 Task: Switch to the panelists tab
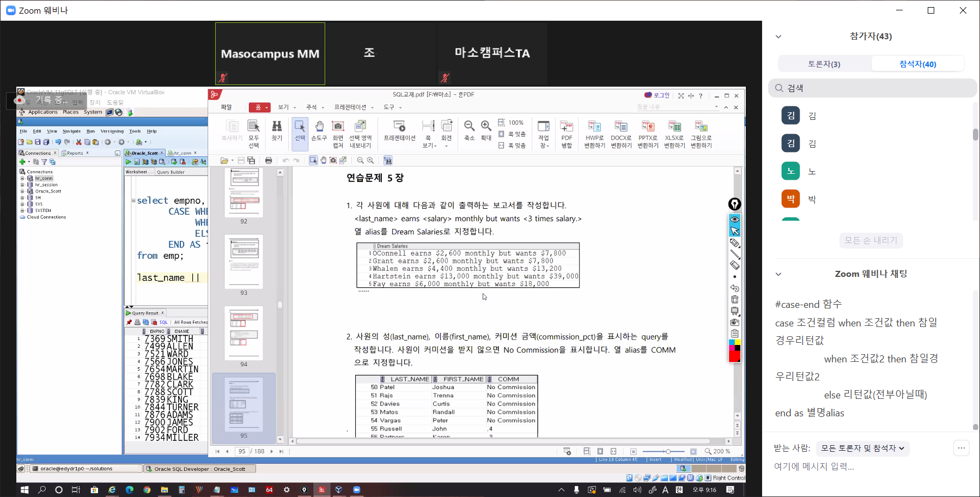click(x=824, y=64)
